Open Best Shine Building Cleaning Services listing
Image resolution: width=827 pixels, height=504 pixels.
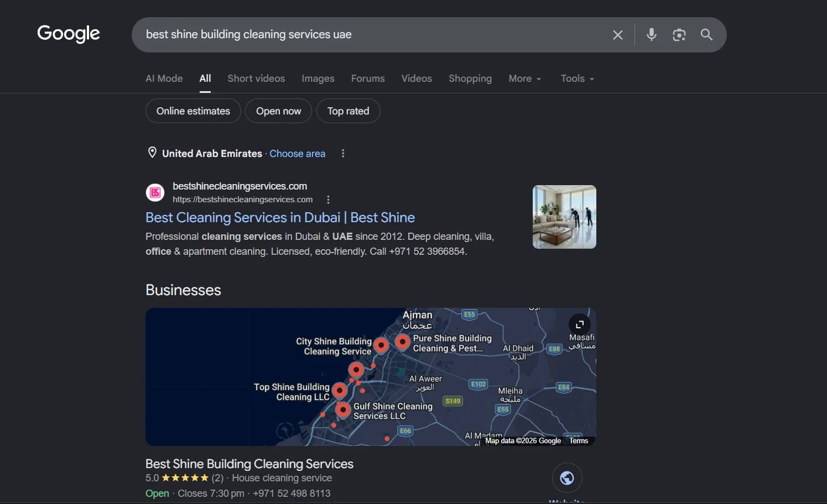tap(249, 464)
